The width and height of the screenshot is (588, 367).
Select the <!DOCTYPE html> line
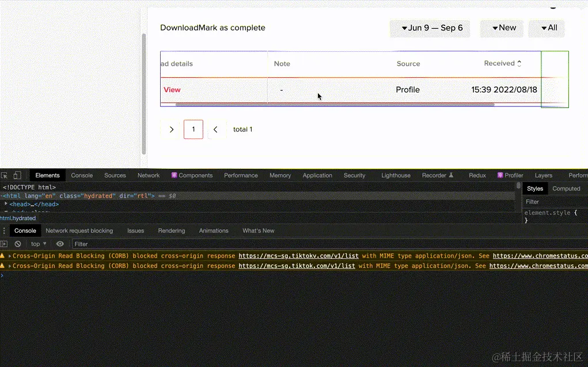tap(29, 187)
